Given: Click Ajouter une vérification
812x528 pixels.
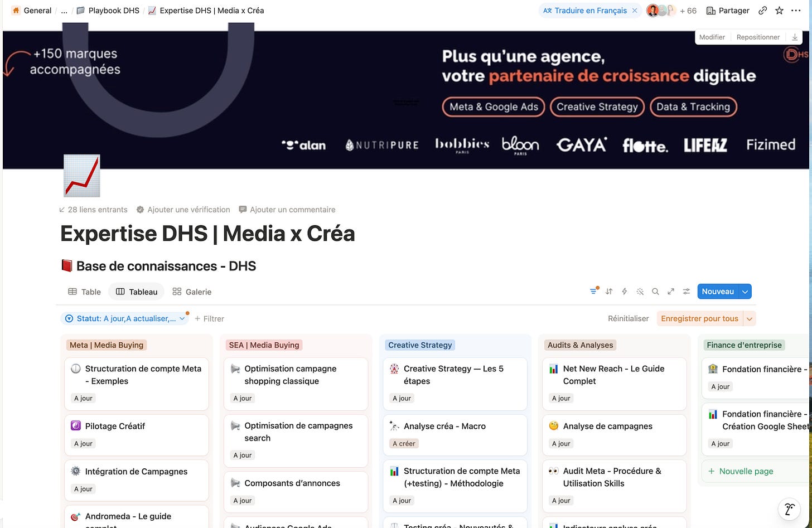Looking at the screenshot, I should [x=183, y=210].
